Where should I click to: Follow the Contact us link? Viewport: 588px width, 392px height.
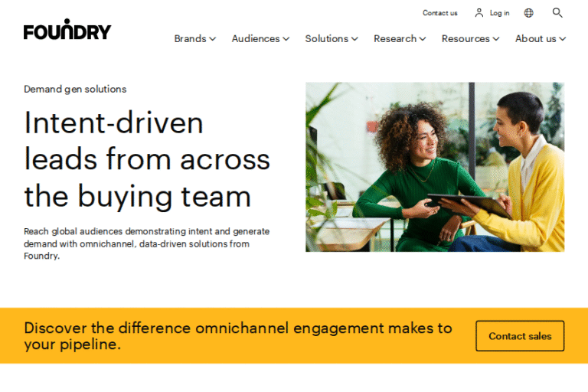(x=440, y=13)
